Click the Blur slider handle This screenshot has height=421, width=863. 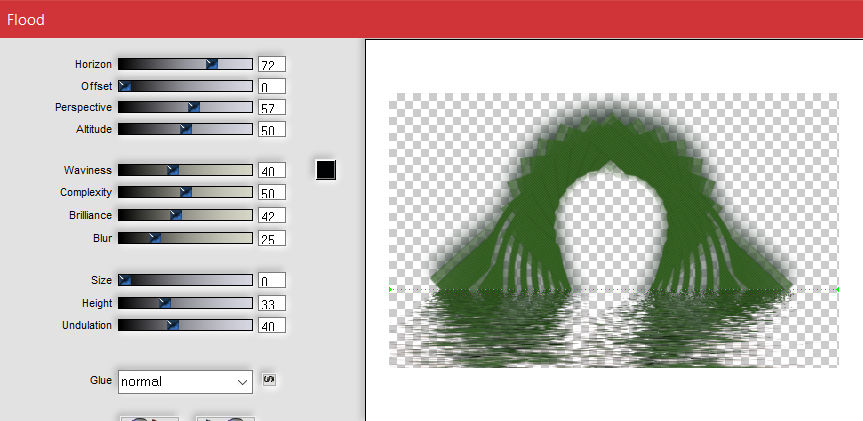coord(154,237)
